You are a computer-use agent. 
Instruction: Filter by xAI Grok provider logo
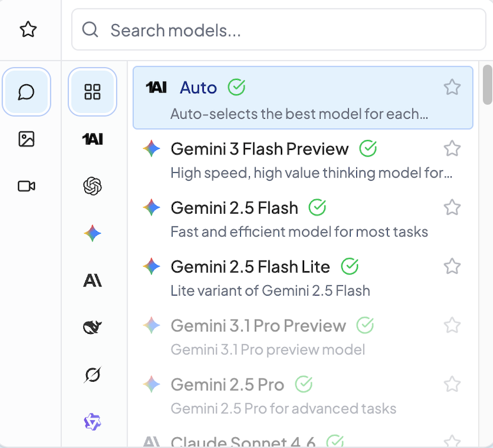(x=93, y=374)
